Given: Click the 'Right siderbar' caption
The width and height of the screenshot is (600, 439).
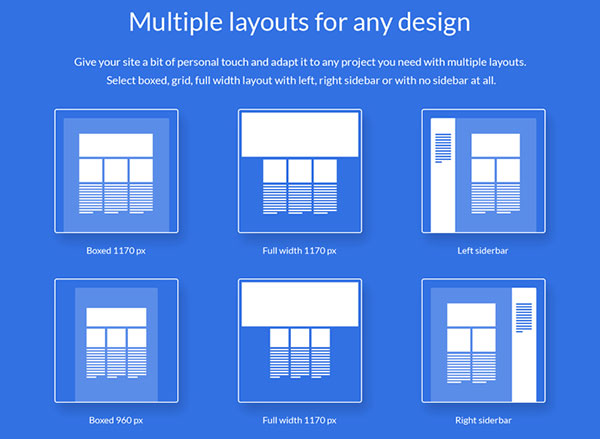Looking at the screenshot, I should (483, 420).
